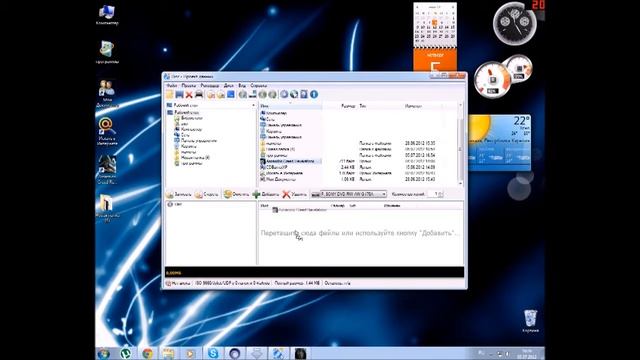
Task: Open the Assassins Creed desktop shortcut
Action: coord(107,169)
